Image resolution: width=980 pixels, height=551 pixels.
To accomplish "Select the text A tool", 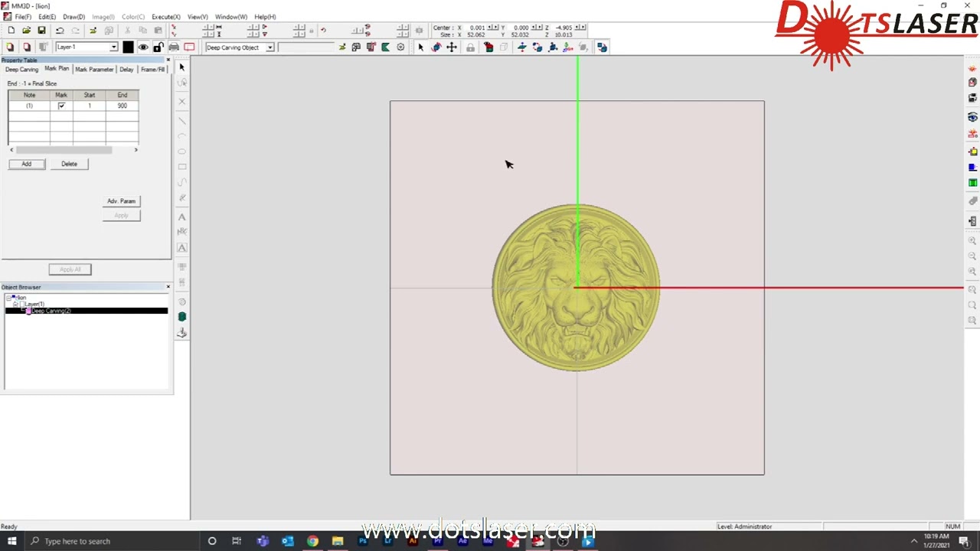I will [x=182, y=217].
